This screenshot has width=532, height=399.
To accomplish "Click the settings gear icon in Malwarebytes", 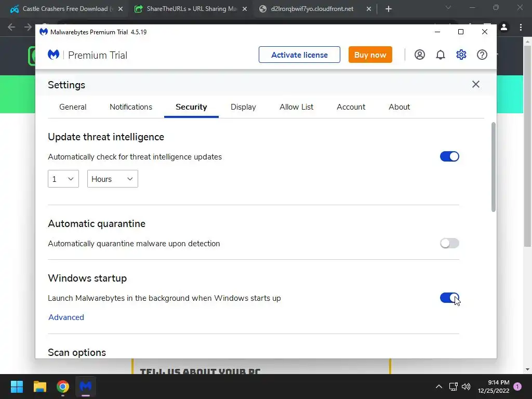I will [x=461, y=55].
